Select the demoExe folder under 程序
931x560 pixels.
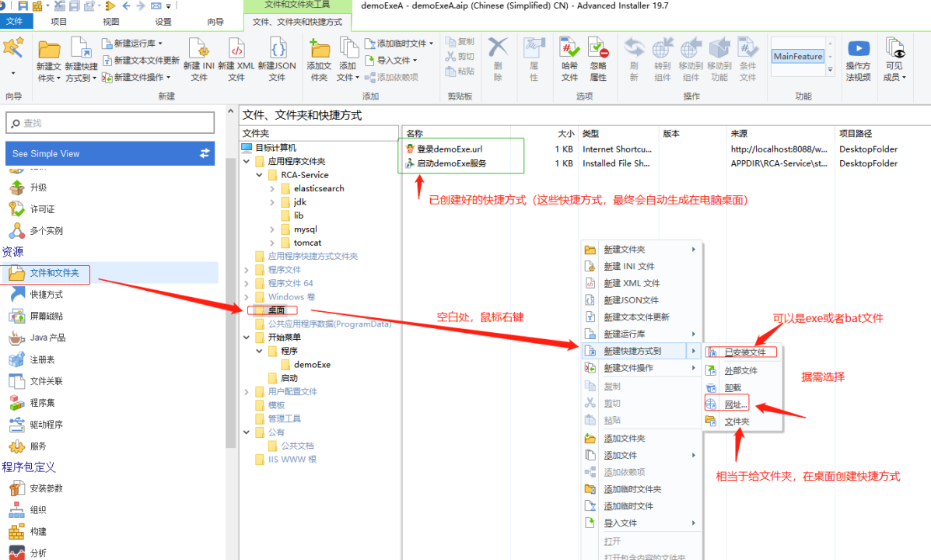312,365
